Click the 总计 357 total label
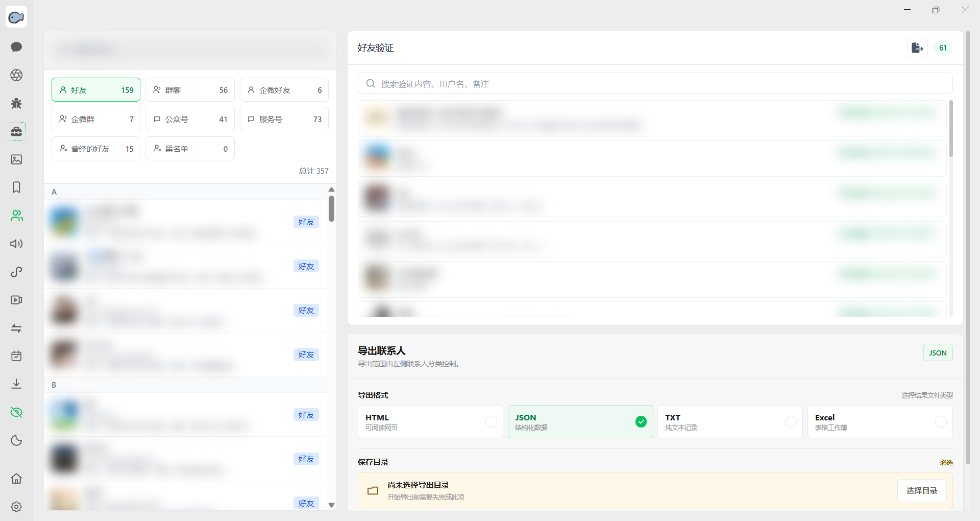Viewport: 980px width, 521px height. [x=313, y=171]
